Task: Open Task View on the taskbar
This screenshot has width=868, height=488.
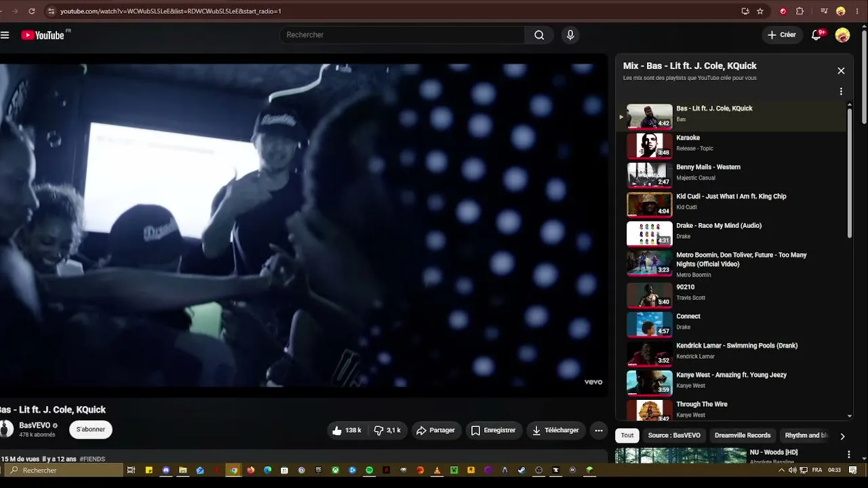Action: [131, 470]
